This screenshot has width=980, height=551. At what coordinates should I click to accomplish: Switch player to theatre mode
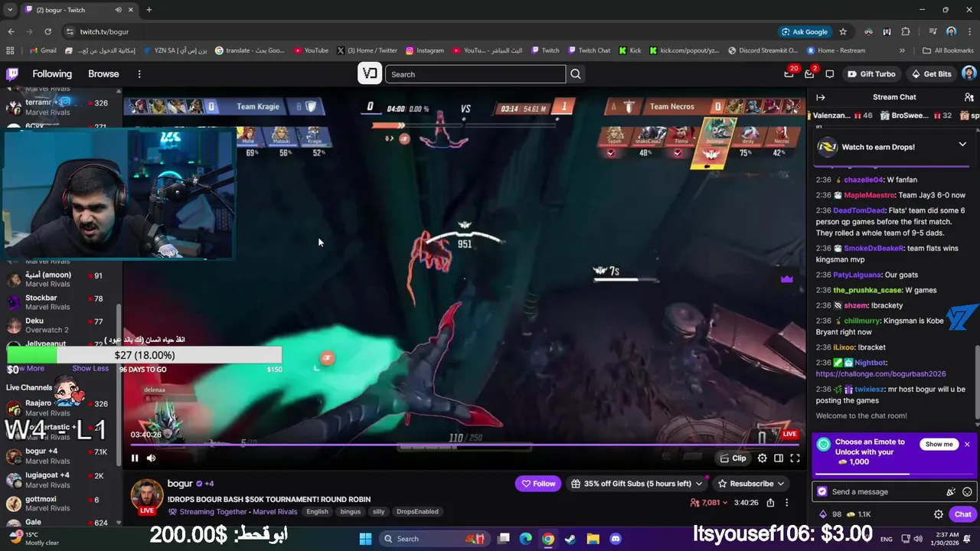pos(779,458)
